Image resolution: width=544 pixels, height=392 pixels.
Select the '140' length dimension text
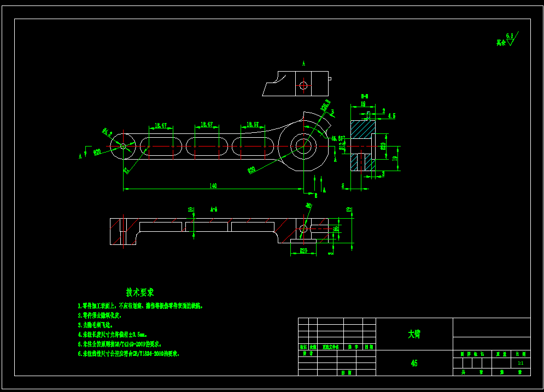coord(213,185)
